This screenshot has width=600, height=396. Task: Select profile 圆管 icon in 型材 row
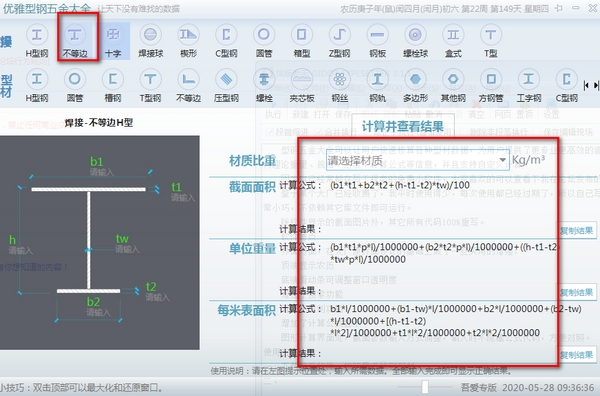tap(75, 86)
